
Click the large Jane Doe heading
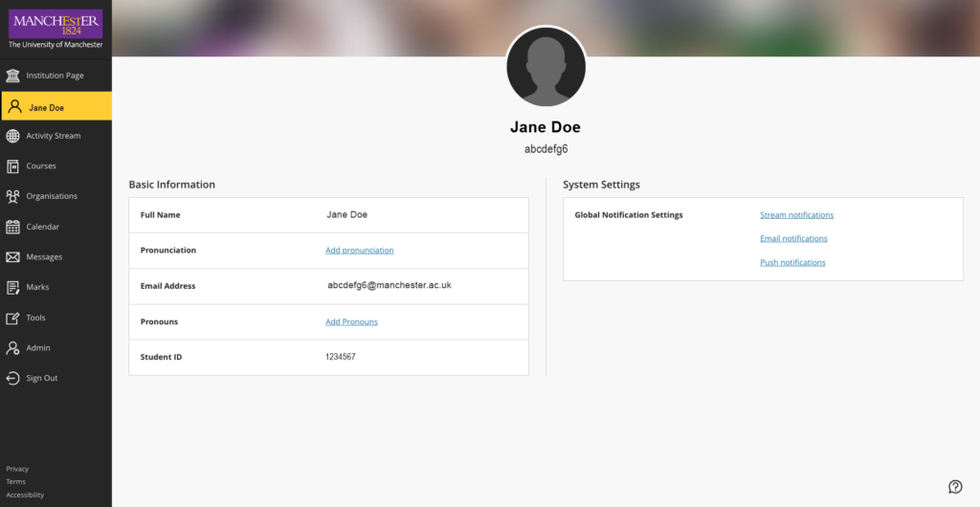546,127
